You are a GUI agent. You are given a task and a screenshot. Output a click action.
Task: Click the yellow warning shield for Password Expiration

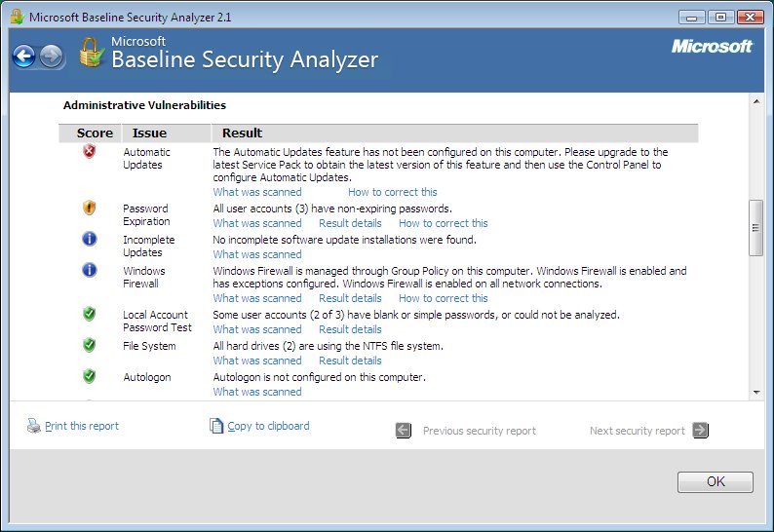(x=89, y=208)
